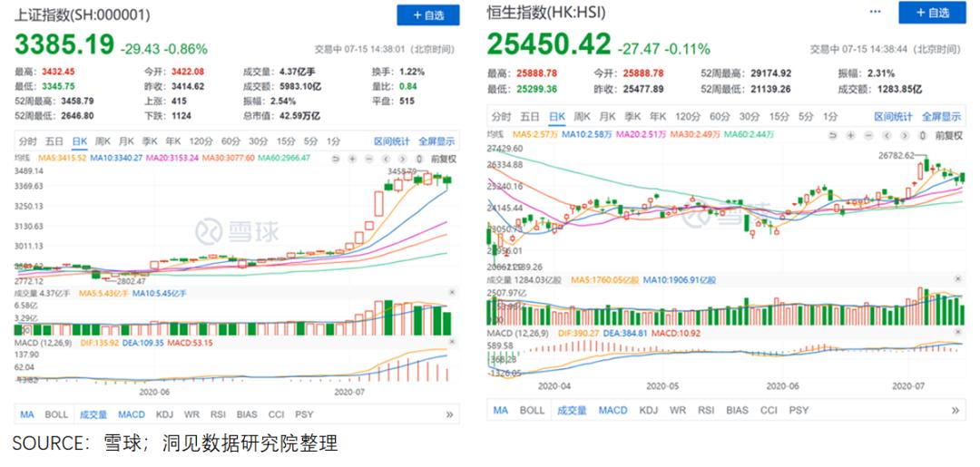Zoom in on Shanghai Index chart
980x467 pixels.
(x=352, y=160)
